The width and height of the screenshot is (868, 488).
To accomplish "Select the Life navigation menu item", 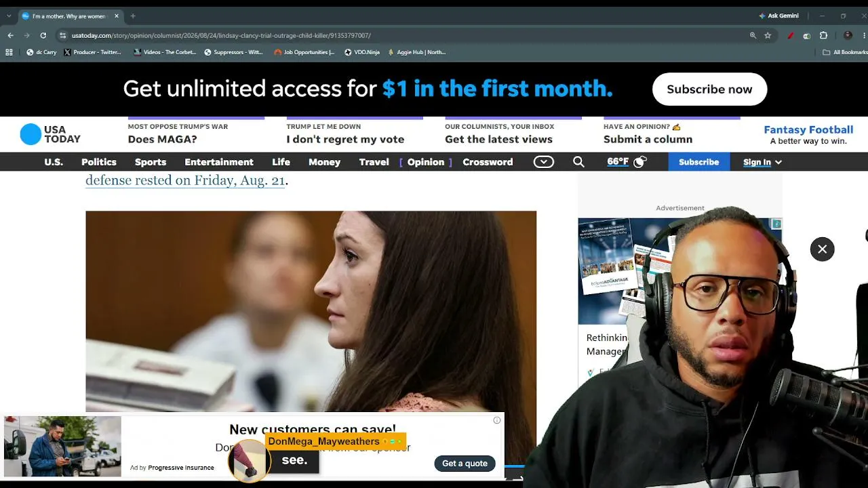I will 281,162.
